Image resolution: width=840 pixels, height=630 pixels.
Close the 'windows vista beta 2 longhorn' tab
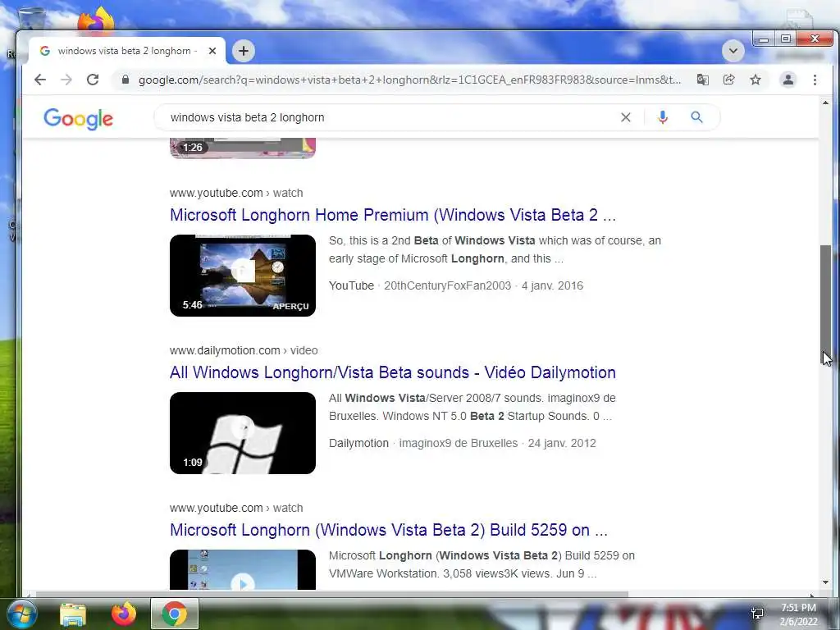tap(212, 51)
